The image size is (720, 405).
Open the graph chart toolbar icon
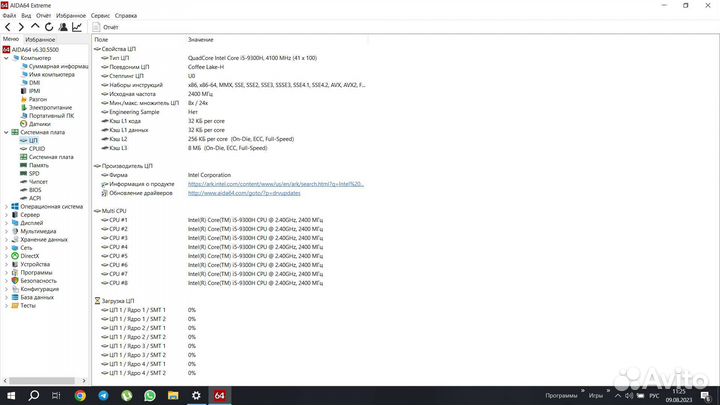click(77, 27)
